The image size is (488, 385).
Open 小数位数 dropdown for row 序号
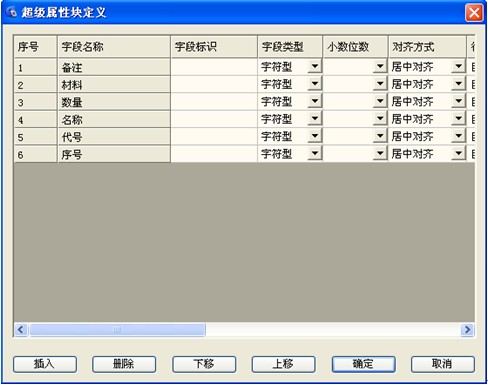[x=380, y=153]
